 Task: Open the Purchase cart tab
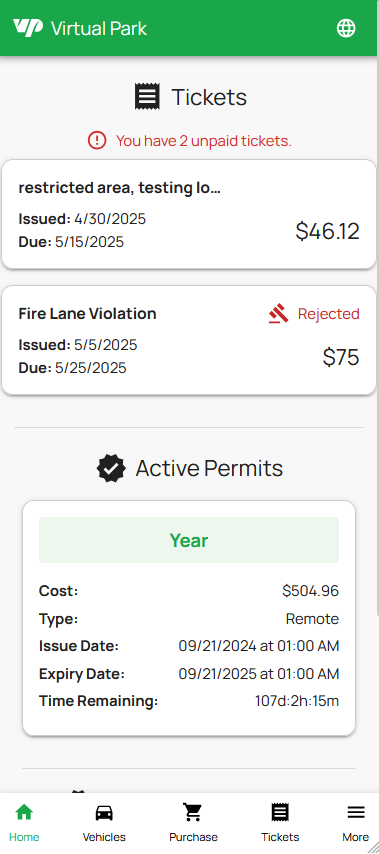[x=193, y=823]
